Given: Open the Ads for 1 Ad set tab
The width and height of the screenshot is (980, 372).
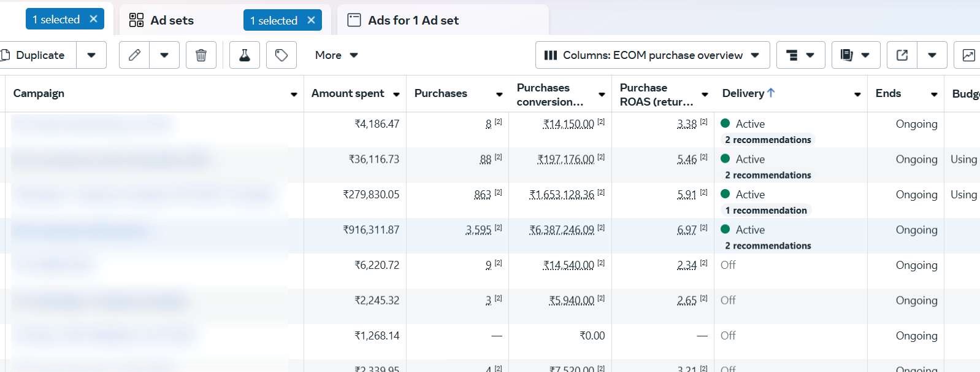Looking at the screenshot, I should [x=413, y=20].
